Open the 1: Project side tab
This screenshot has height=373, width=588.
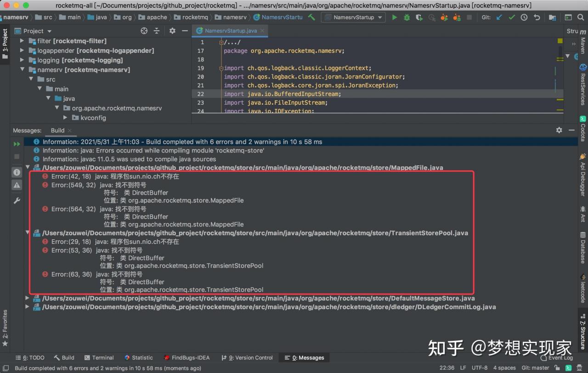[5, 44]
